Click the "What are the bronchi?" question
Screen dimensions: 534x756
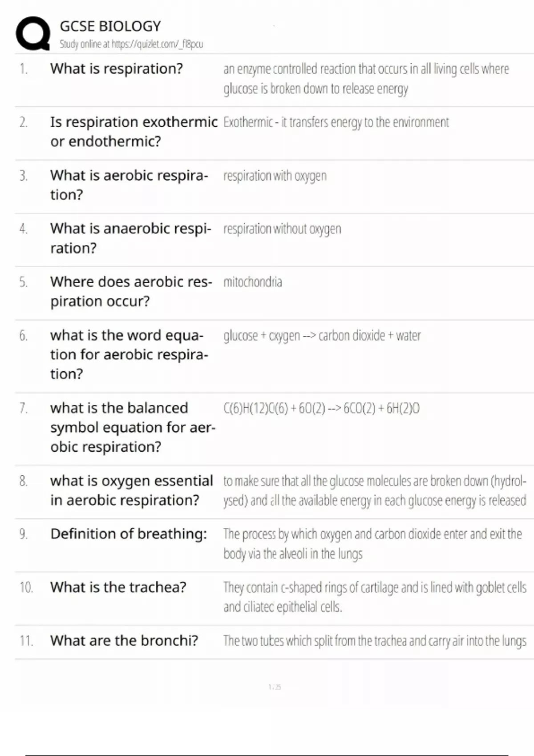point(124,640)
